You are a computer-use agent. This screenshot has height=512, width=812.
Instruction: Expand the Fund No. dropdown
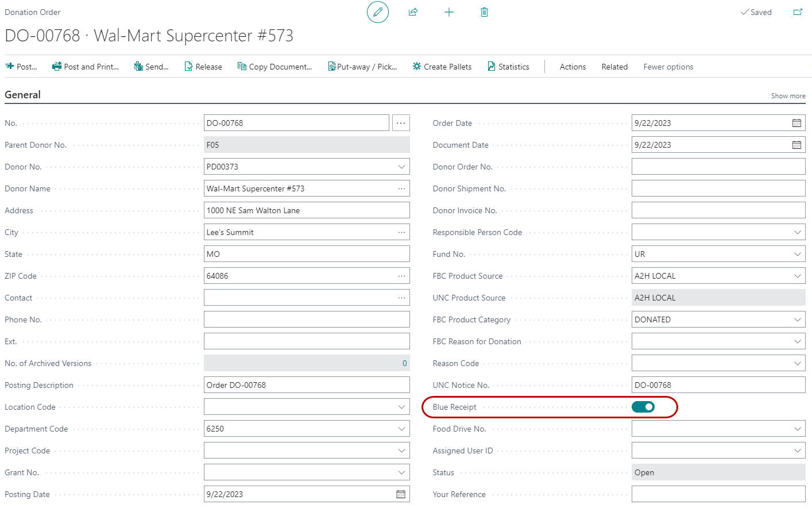click(797, 254)
